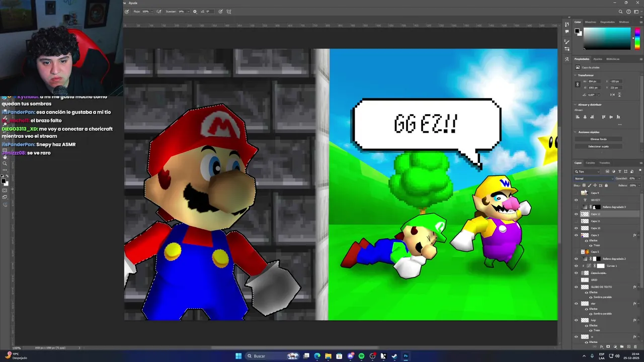Align top edges in Alinear section

604,117
